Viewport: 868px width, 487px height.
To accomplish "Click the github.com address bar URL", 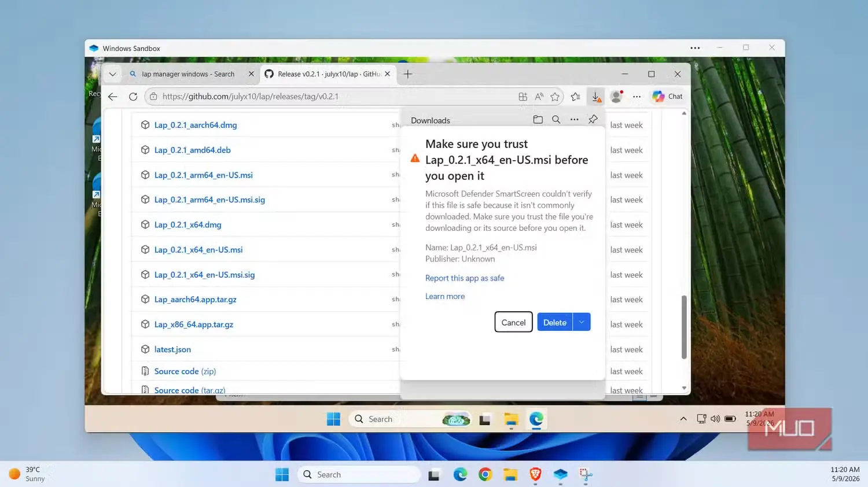I will click(x=251, y=97).
